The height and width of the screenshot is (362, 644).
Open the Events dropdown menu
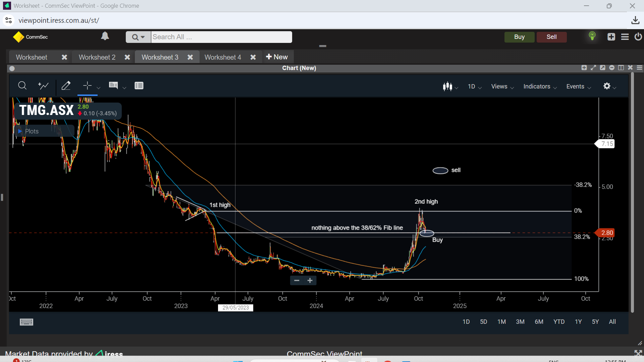(579, 86)
